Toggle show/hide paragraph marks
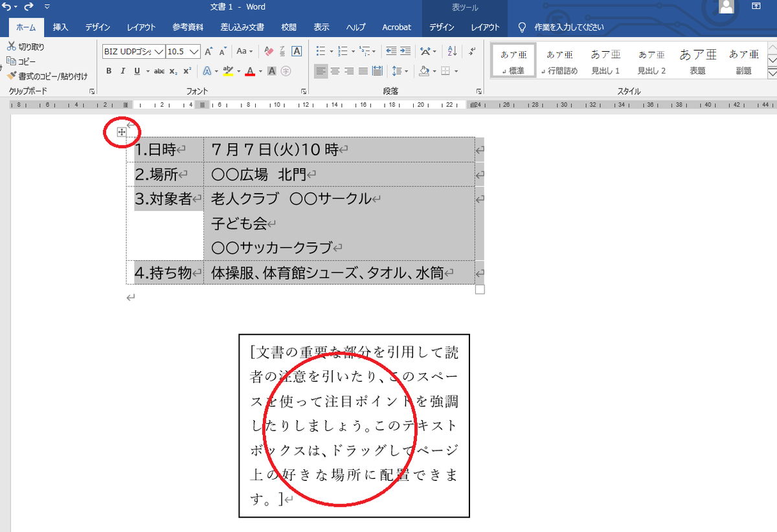The width and height of the screenshot is (777, 532). click(x=472, y=51)
